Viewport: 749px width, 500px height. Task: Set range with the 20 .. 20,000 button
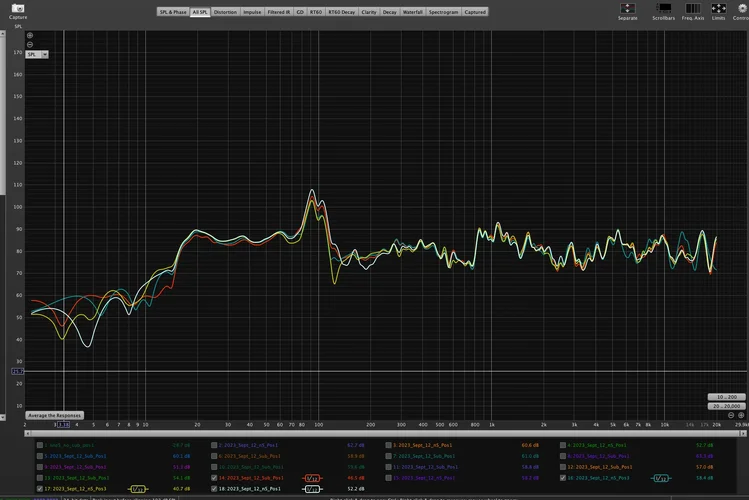point(726,406)
